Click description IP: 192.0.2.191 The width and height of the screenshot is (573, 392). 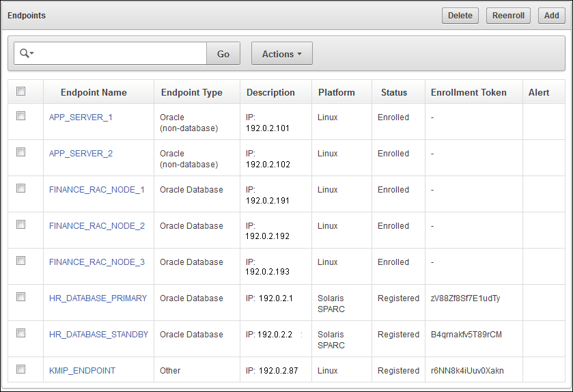[268, 195]
